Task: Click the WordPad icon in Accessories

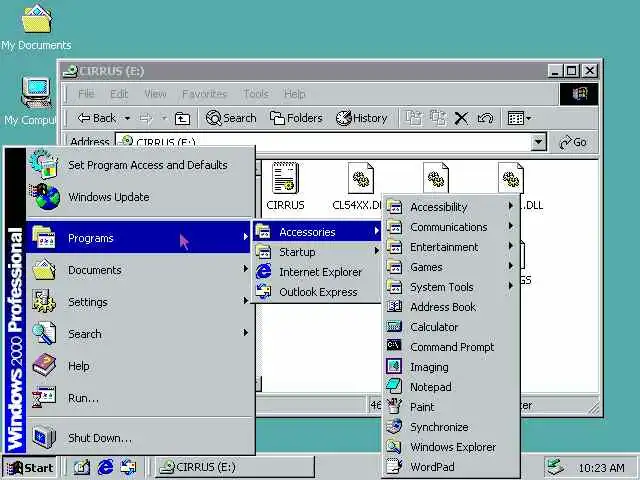Action: click(394, 466)
